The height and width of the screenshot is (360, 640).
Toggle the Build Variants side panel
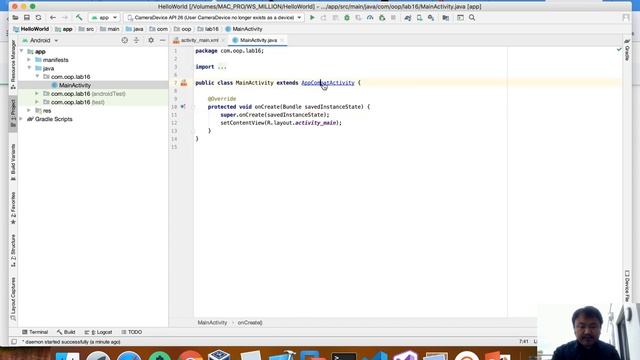point(13,162)
